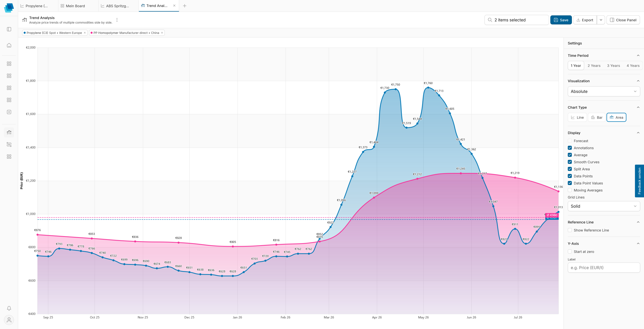Toggle Smooth Curves checkbox
This screenshot has width=644, height=329.
[570, 162]
